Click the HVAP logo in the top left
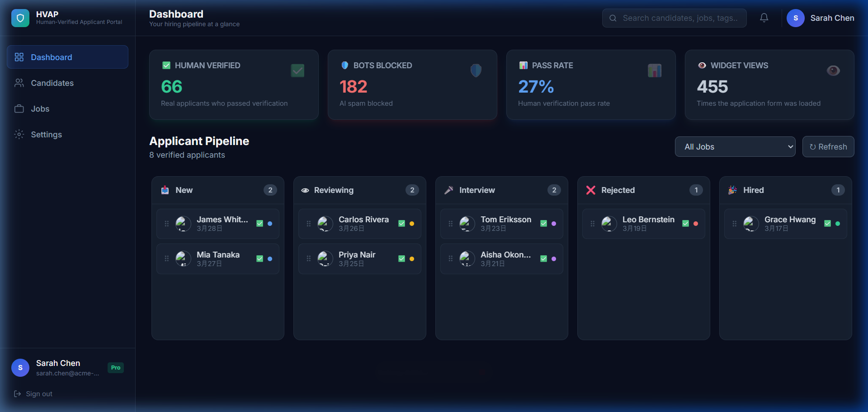Screen dimensions: 868x412 [20, 18]
